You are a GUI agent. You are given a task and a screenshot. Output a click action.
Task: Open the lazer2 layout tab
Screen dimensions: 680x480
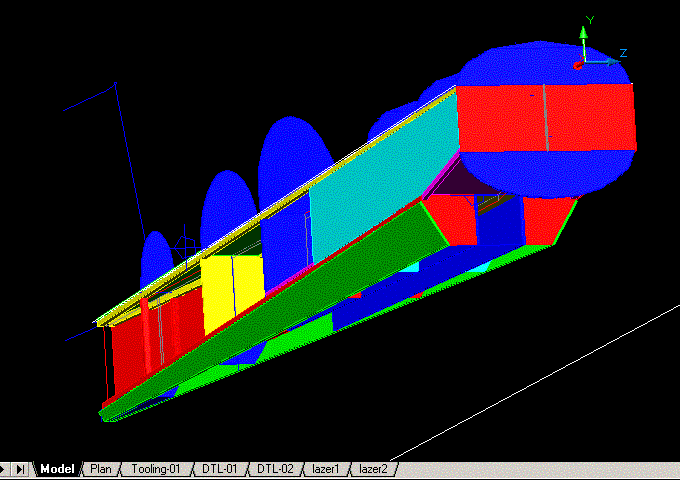[x=374, y=469]
